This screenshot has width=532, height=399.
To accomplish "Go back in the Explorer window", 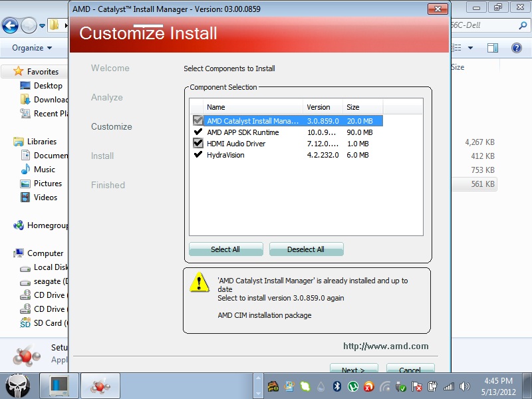I will tap(10, 25).
